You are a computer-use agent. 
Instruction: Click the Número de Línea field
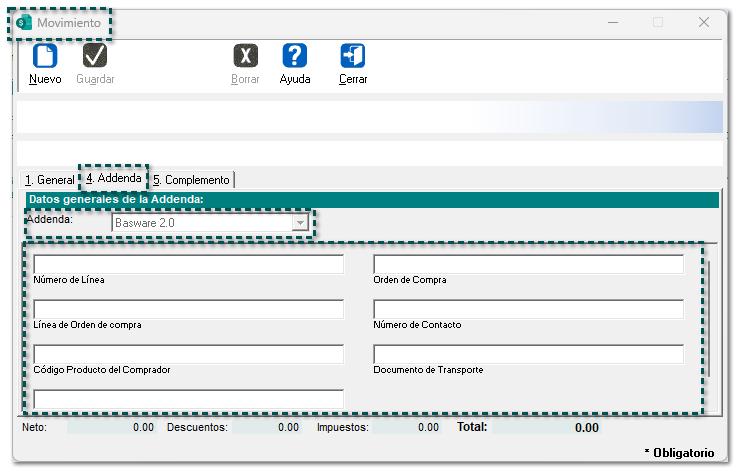pos(188,264)
